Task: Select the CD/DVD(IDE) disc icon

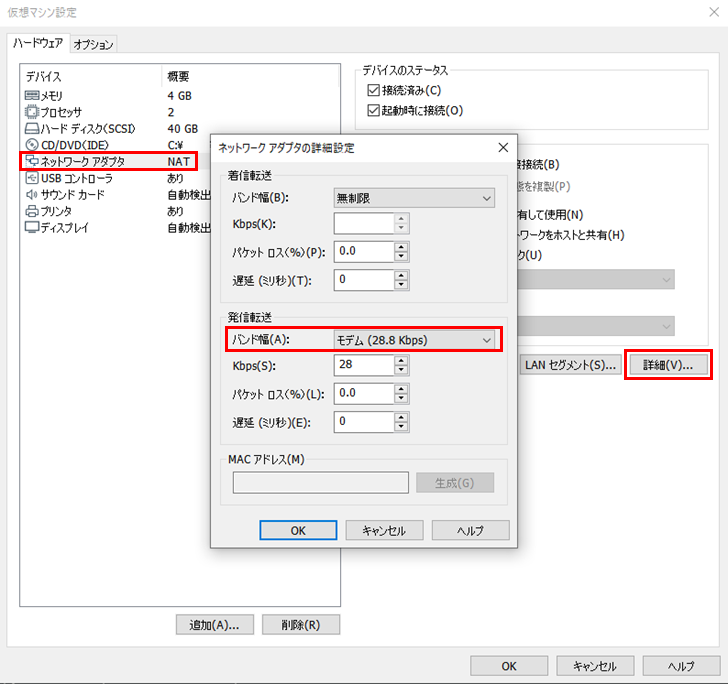Action: tap(32, 145)
